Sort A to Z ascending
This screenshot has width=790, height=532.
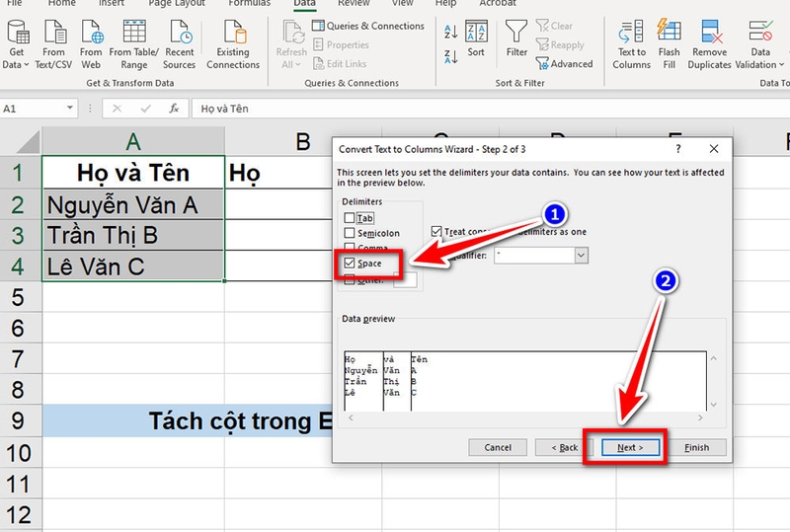(x=451, y=32)
